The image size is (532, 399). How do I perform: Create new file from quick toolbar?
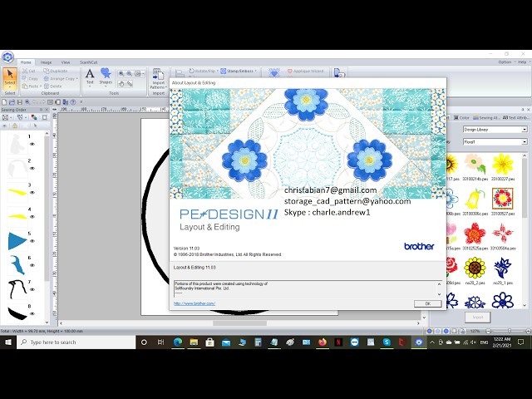pyautogui.click(x=4, y=101)
